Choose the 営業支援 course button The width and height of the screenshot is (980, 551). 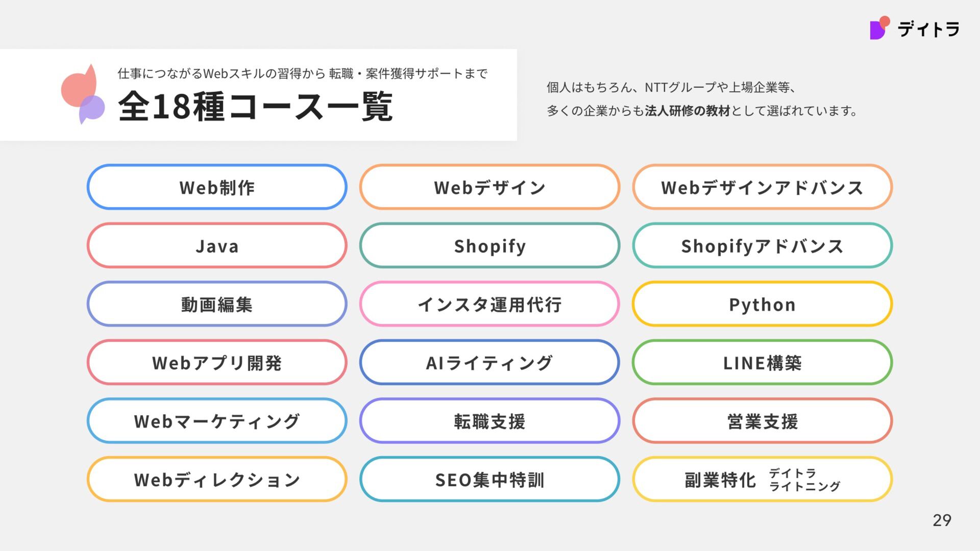(x=762, y=421)
